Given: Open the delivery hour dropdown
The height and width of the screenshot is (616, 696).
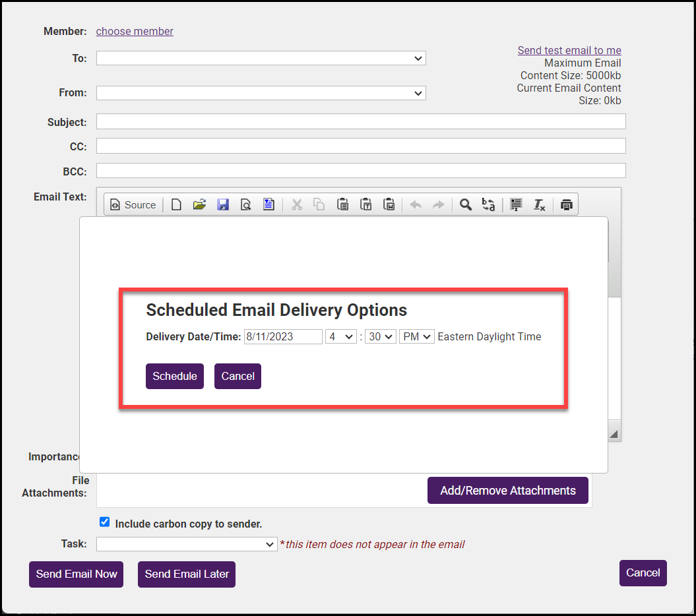Looking at the screenshot, I should (341, 336).
